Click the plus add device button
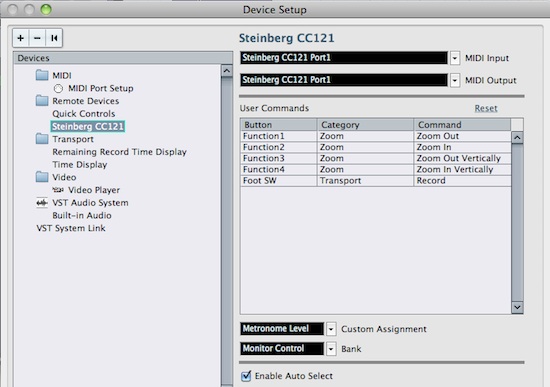This screenshot has width=550, height=387. click(x=21, y=38)
